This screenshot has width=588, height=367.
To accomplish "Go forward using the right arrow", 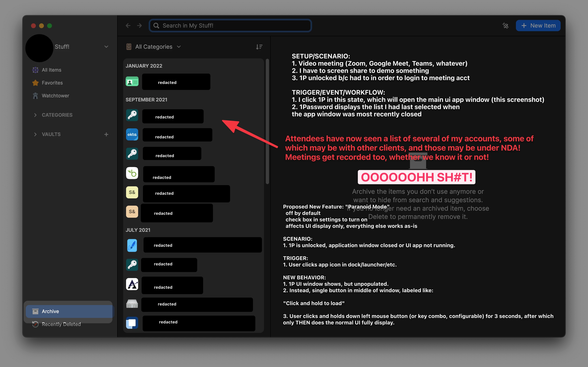I will click(x=139, y=26).
